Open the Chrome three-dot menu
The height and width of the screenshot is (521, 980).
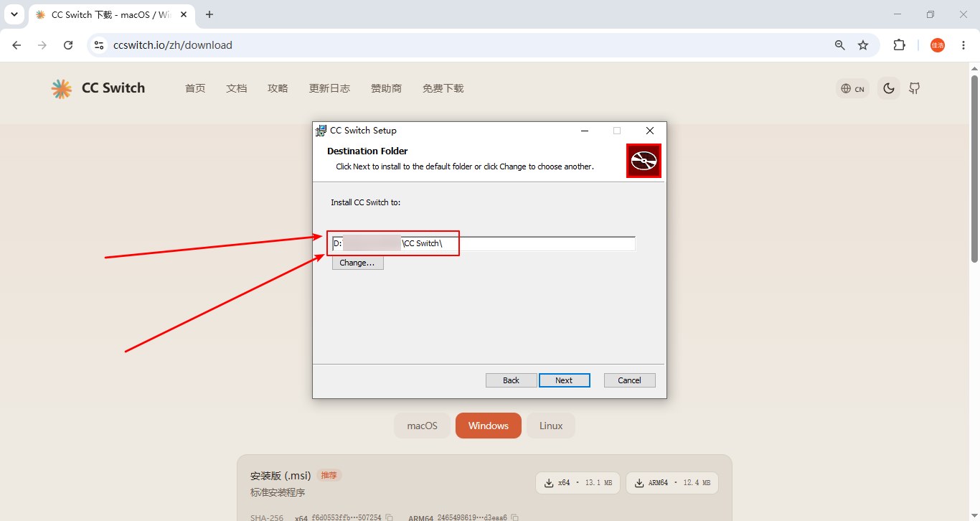(x=963, y=45)
